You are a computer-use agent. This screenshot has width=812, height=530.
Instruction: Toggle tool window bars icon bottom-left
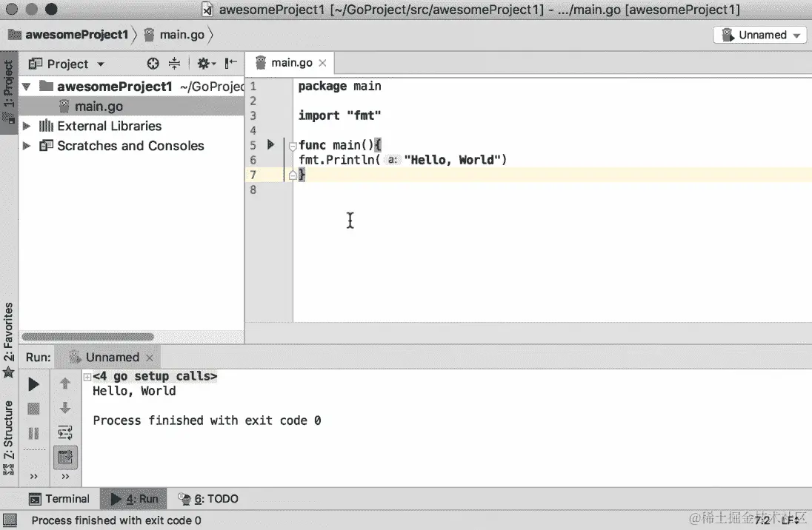pos(10,520)
